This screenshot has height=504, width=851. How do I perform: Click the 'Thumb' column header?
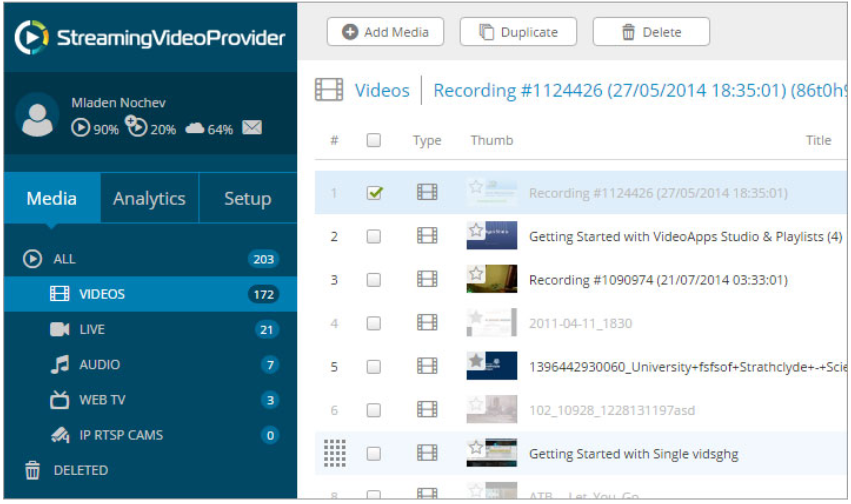492,141
